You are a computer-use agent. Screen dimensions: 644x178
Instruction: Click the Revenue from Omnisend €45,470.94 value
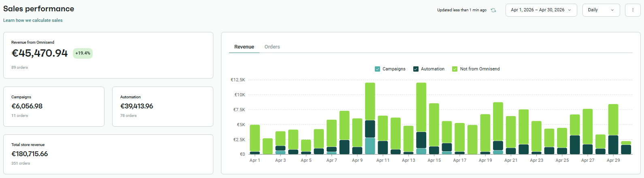point(40,53)
